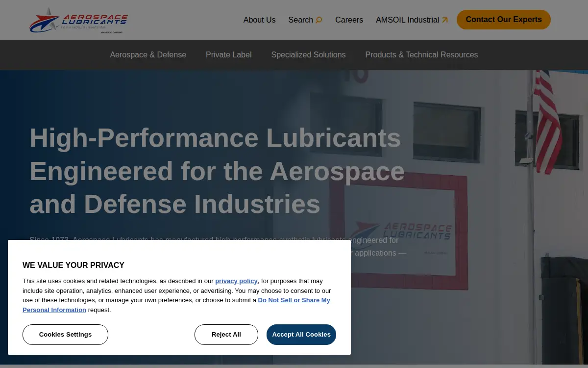Click the AMSOIL Industrial arrow icon
Viewport: 588px width, 368px height.
coord(444,20)
